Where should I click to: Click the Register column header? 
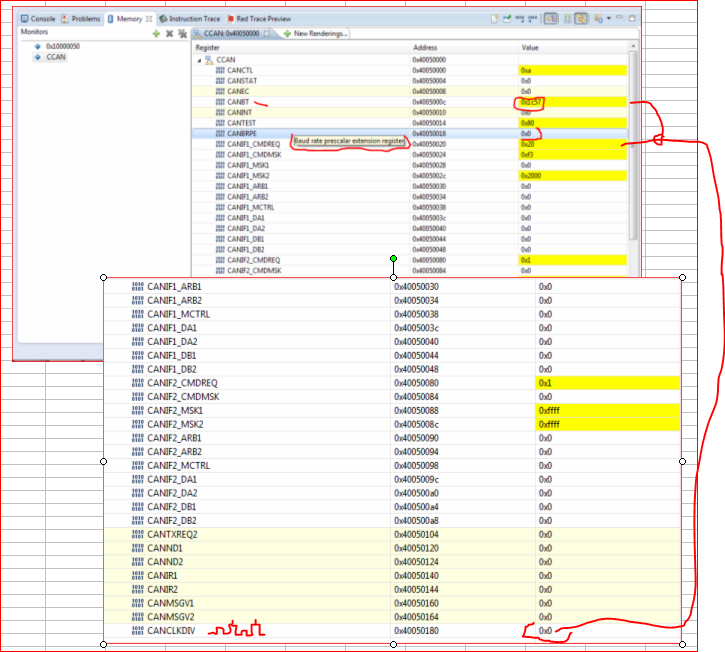tap(301, 48)
